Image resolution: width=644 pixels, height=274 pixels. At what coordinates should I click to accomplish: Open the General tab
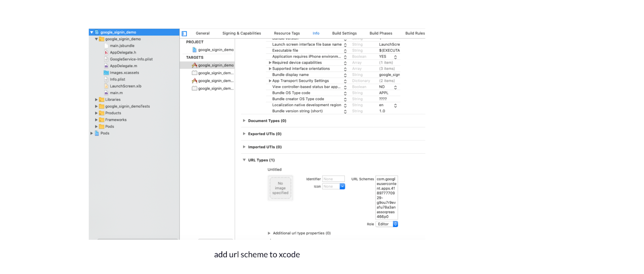[202, 33]
